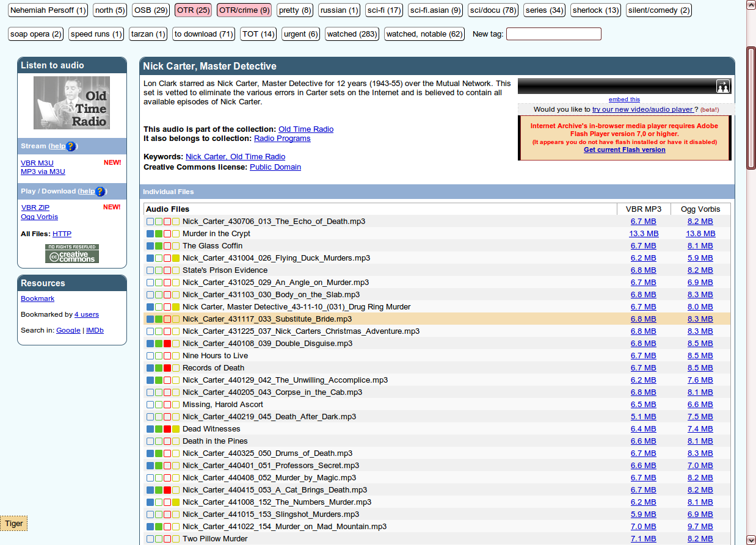Open the Play / Download help question-mark icon

coord(100,192)
